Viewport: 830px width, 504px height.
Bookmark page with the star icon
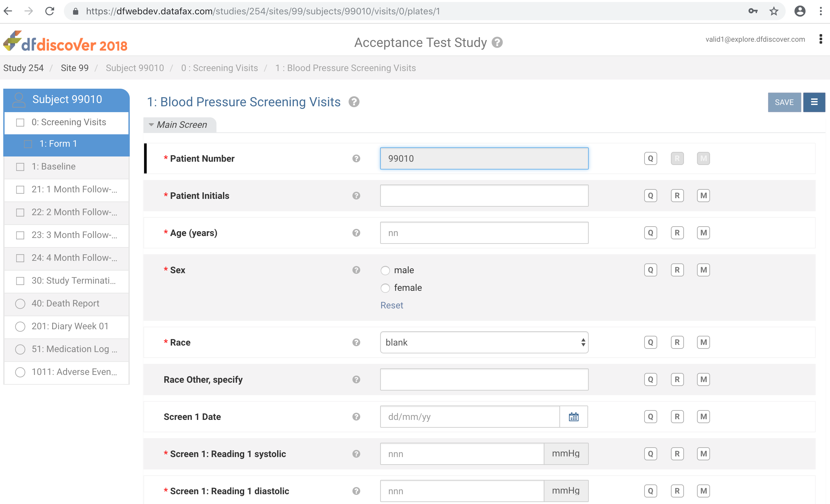774,11
